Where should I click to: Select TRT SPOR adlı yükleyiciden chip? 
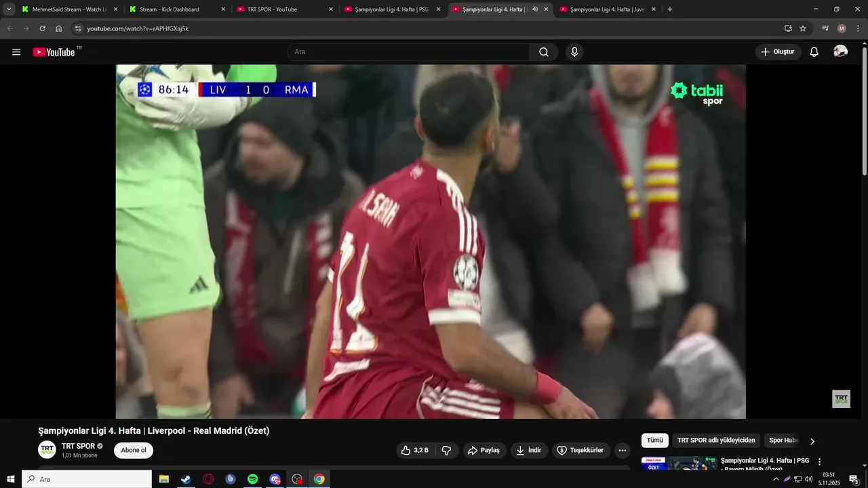coord(716,441)
